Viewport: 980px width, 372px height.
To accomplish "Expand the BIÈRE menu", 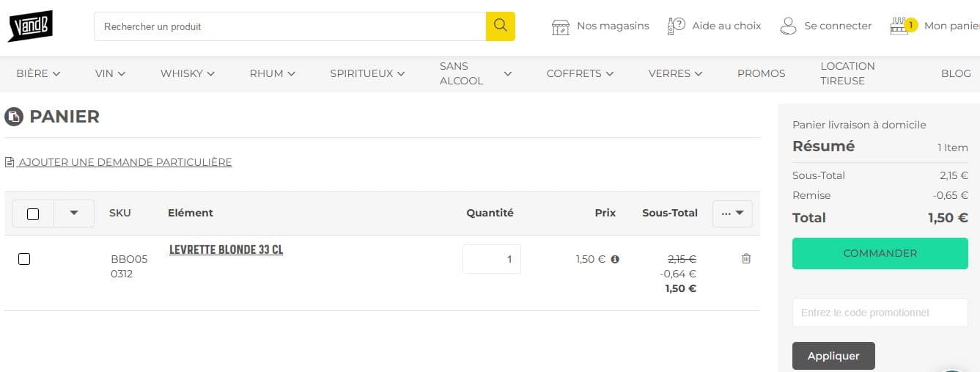I will coord(38,73).
